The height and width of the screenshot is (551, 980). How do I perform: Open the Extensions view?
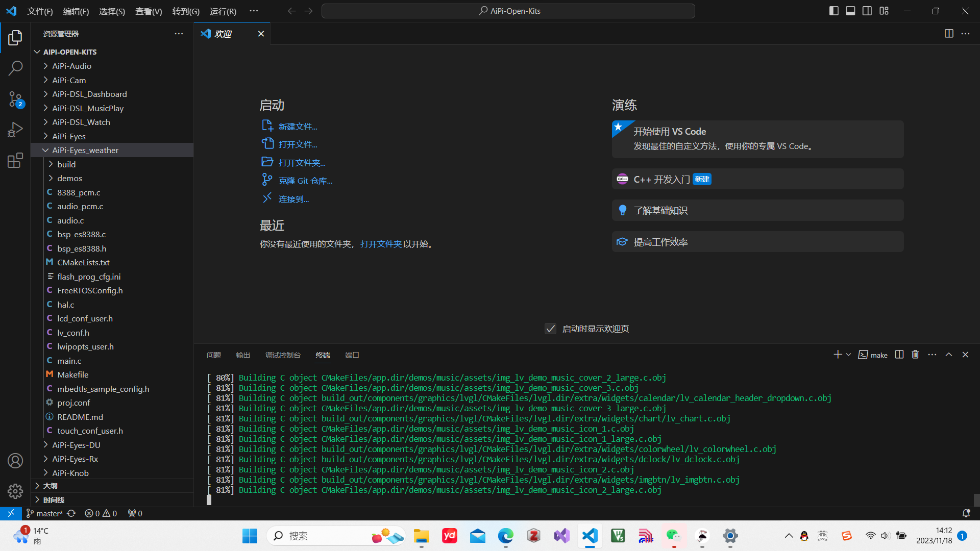(15, 161)
